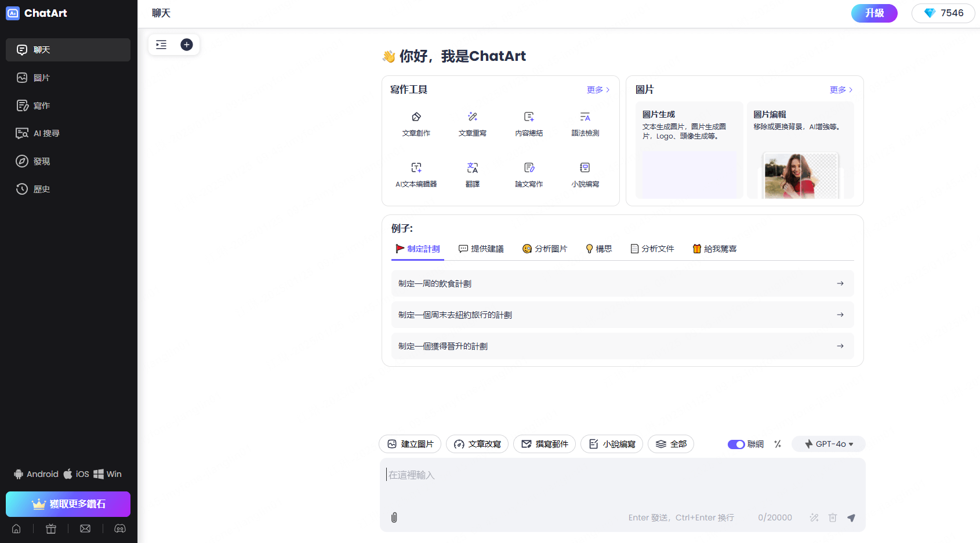980x543 pixels.
Task: Click the 建立圖片 quick action
Action: point(410,444)
